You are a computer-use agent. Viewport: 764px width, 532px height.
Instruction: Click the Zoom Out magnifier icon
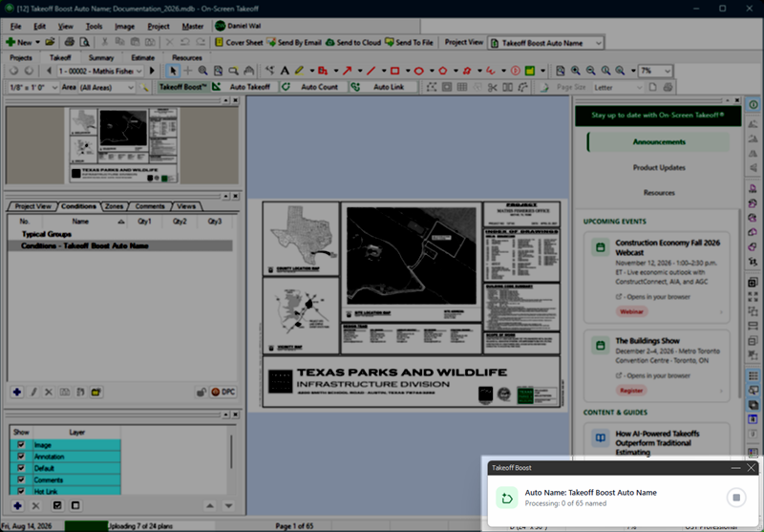590,71
